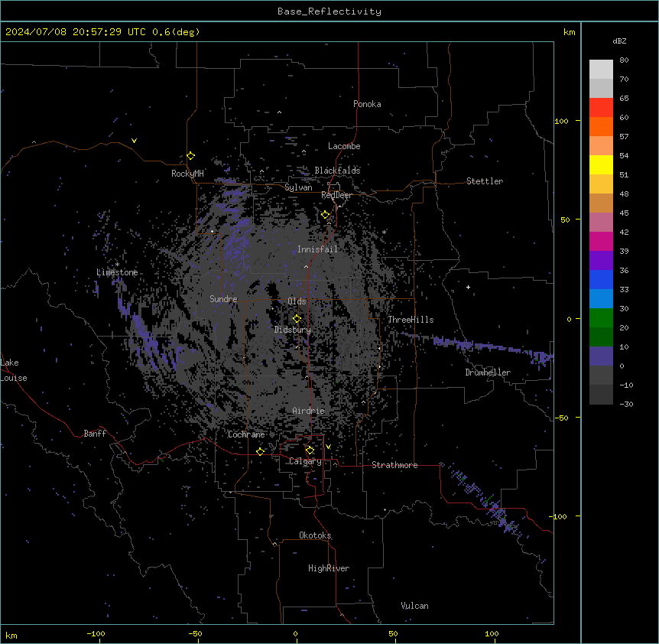
Task: Select the RedDeer label
Action: pyautogui.click(x=337, y=195)
